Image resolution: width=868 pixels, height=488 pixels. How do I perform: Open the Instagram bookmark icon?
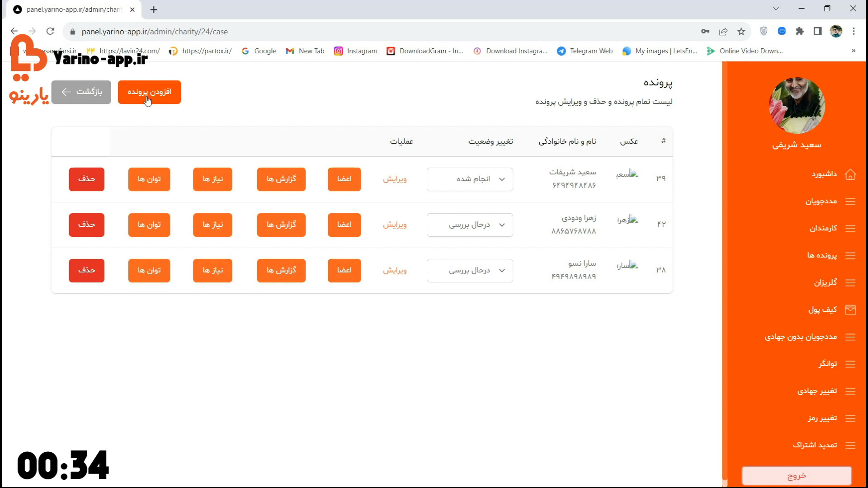coord(338,51)
